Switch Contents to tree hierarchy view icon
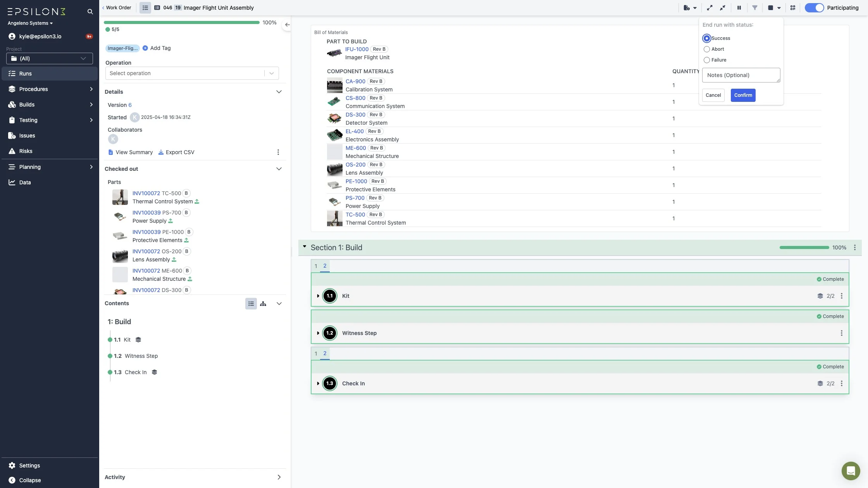 pos(263,304)
